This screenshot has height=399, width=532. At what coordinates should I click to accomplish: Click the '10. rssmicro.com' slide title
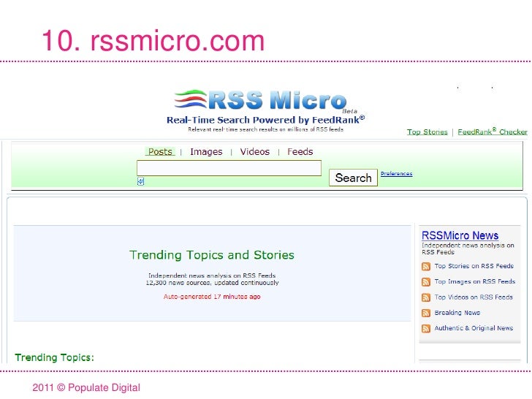point(153,41)
